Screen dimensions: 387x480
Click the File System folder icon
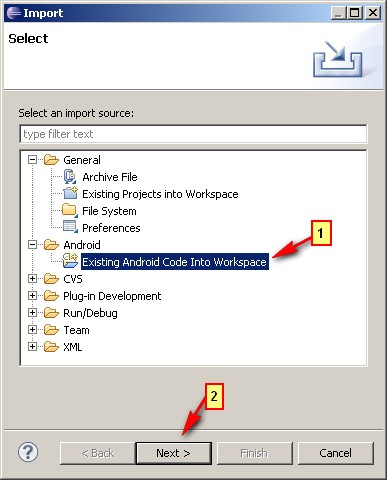point(70,211)
